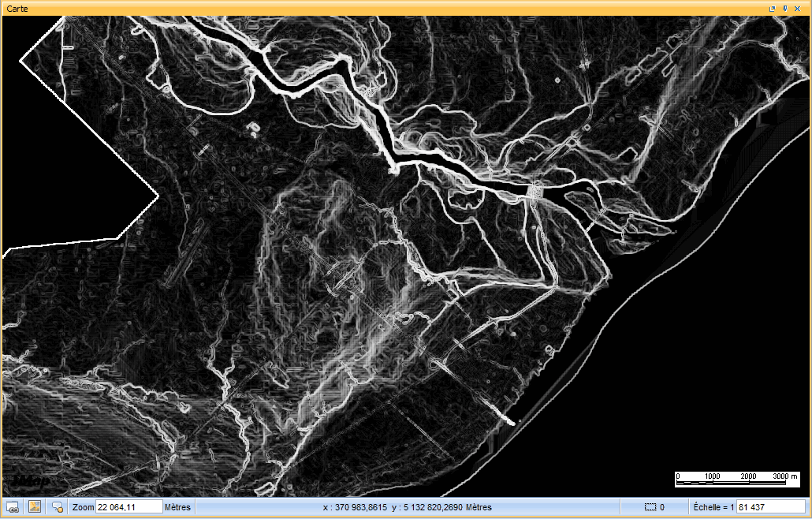Click the 1000 mark on the scale bar

pos(713,476)
